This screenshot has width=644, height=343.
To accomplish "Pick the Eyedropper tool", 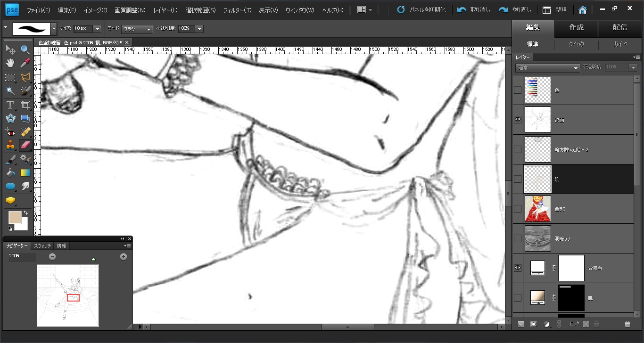I will pos(25,63).
